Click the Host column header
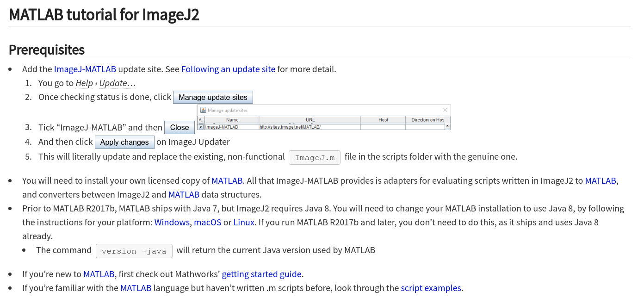Screen dimensions: 644x304 [383, 119]
